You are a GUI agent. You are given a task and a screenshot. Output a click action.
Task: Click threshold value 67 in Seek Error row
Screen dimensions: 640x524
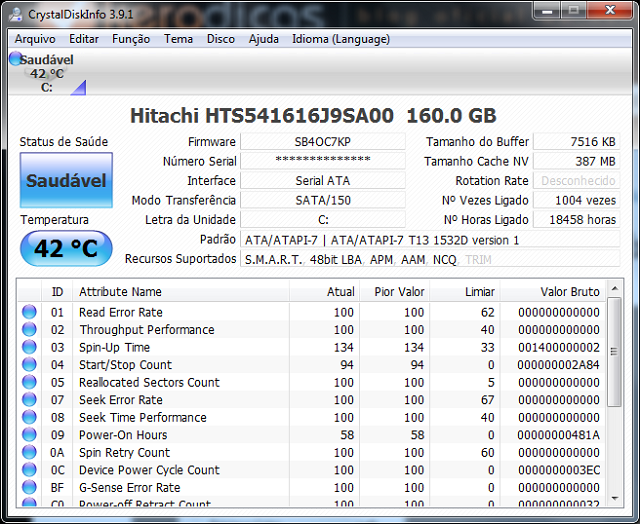point(487,400)
